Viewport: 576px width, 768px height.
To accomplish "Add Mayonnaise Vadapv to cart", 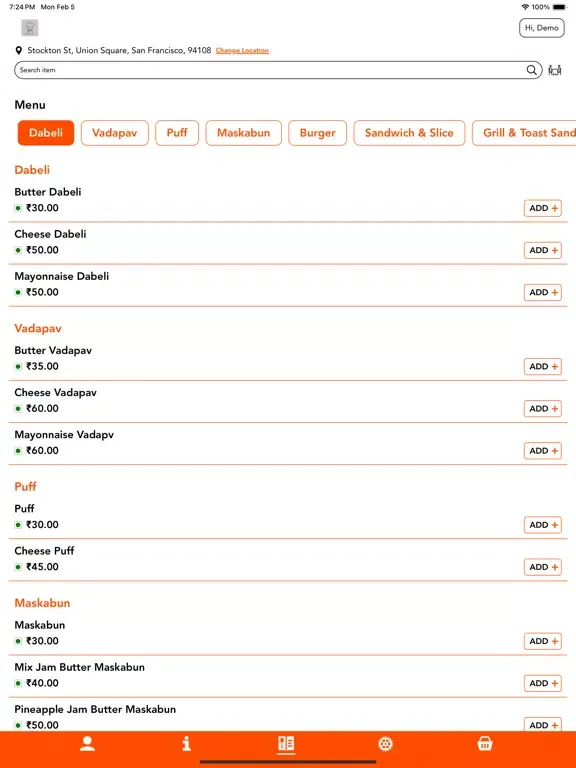I will pyautogui.click(x=543, y=451).
